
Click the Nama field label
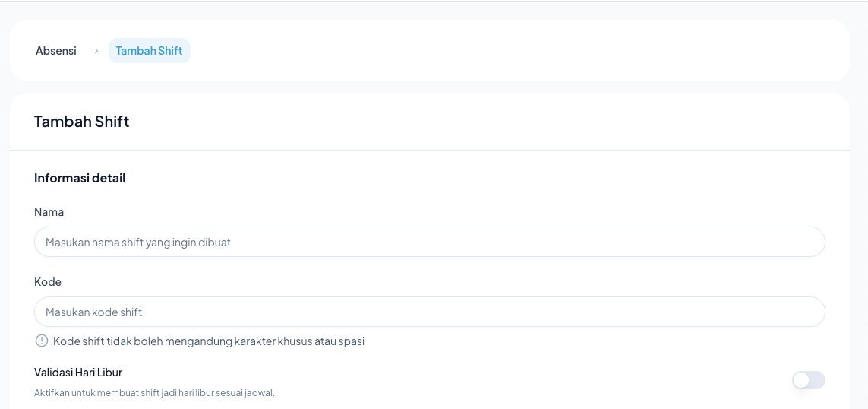pos(49,212)
